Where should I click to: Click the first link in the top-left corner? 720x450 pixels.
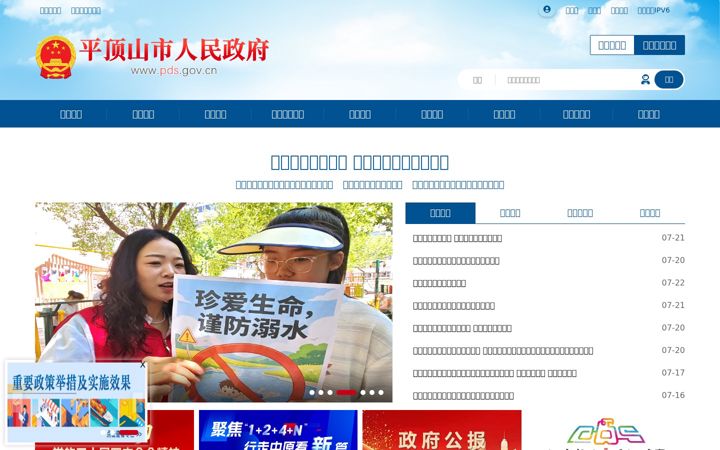(51, 11)
